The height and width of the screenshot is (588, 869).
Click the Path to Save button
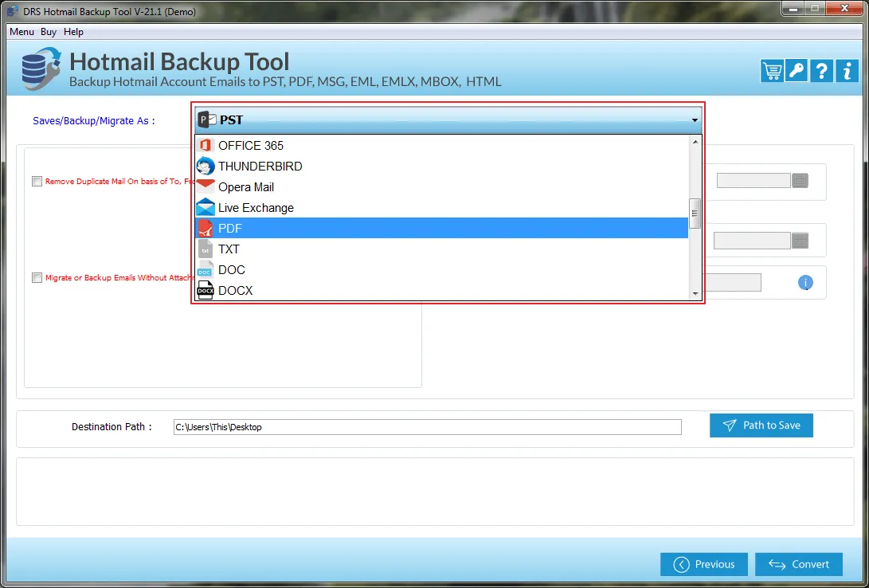pos(761,425)
